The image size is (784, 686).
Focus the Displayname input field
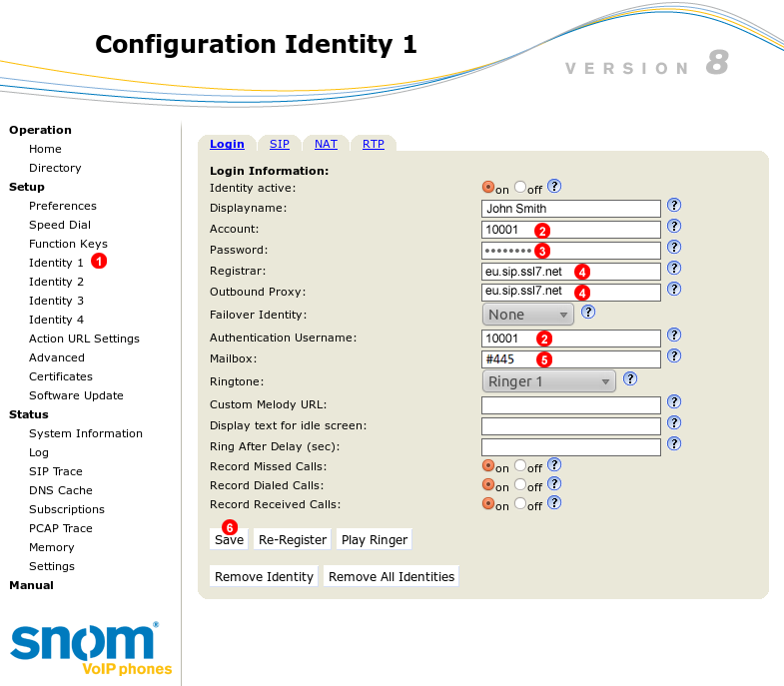(571, 209)
